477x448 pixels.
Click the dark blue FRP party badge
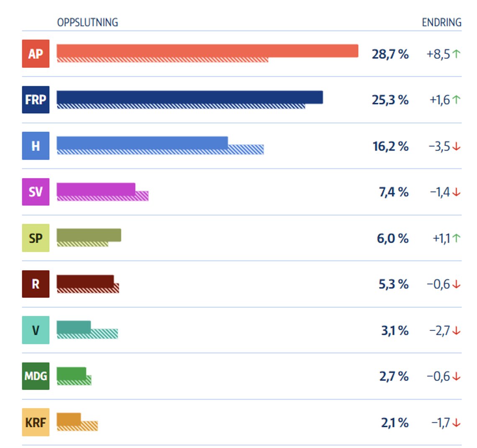coord(36,100)
